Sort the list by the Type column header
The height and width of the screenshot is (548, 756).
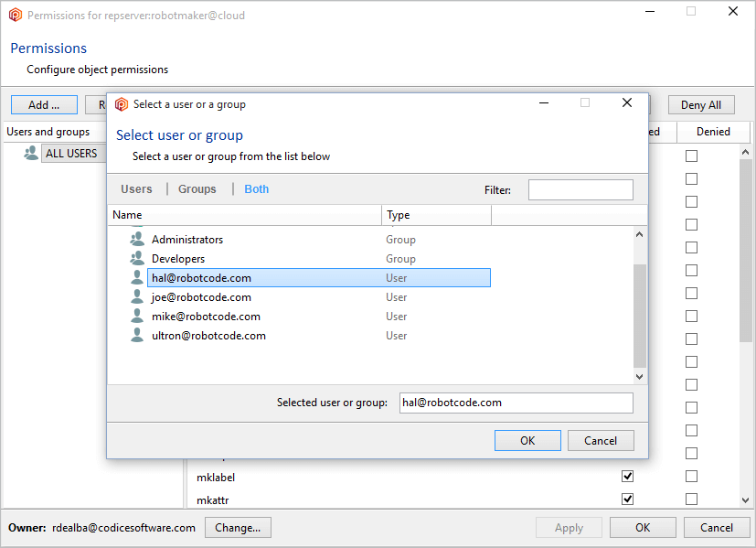436,215
